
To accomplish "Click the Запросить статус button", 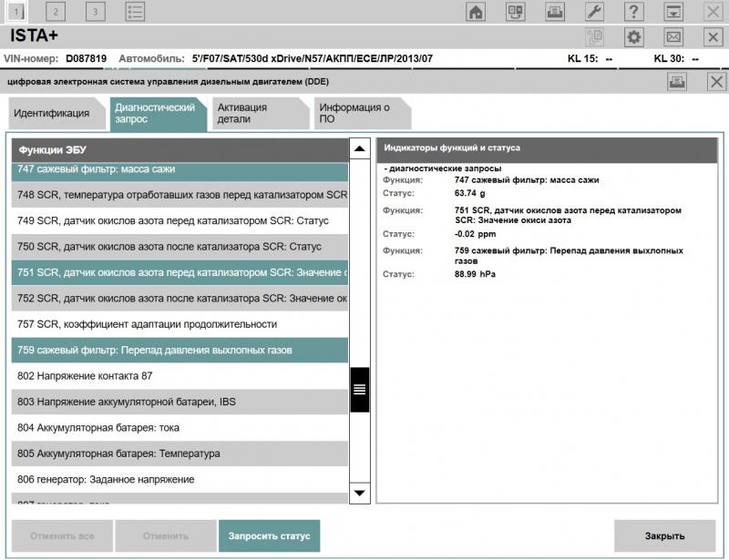I will coord(269,535).
